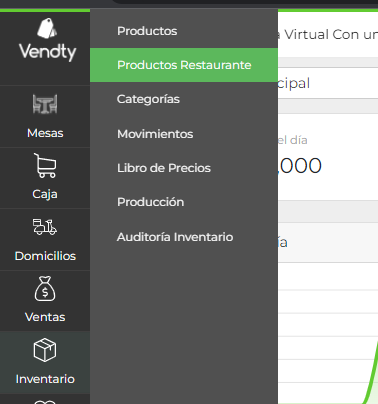Viewport: 378px width, 404px height.
Task: Click the Caja sidebar label
Action: point(45,194)
